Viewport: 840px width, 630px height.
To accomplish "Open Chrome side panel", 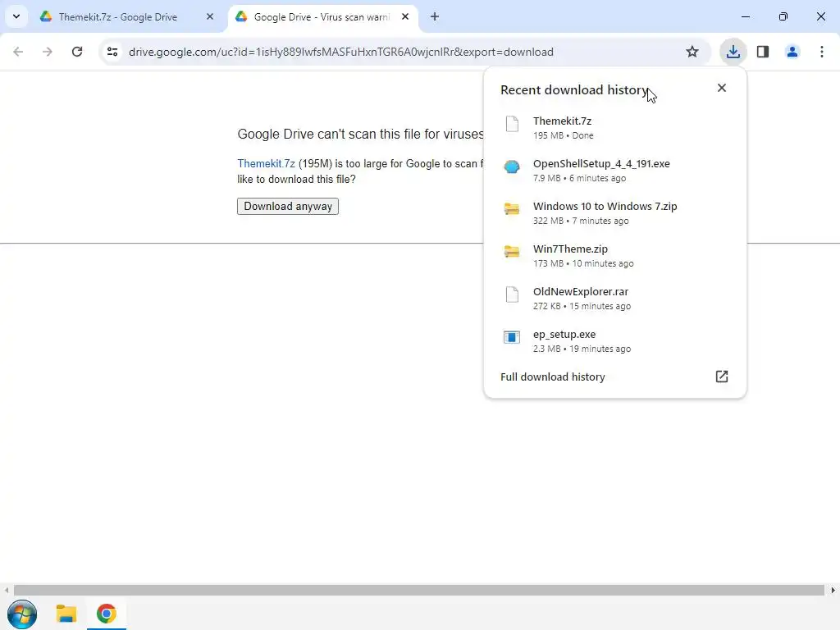I will click(763, 52).
